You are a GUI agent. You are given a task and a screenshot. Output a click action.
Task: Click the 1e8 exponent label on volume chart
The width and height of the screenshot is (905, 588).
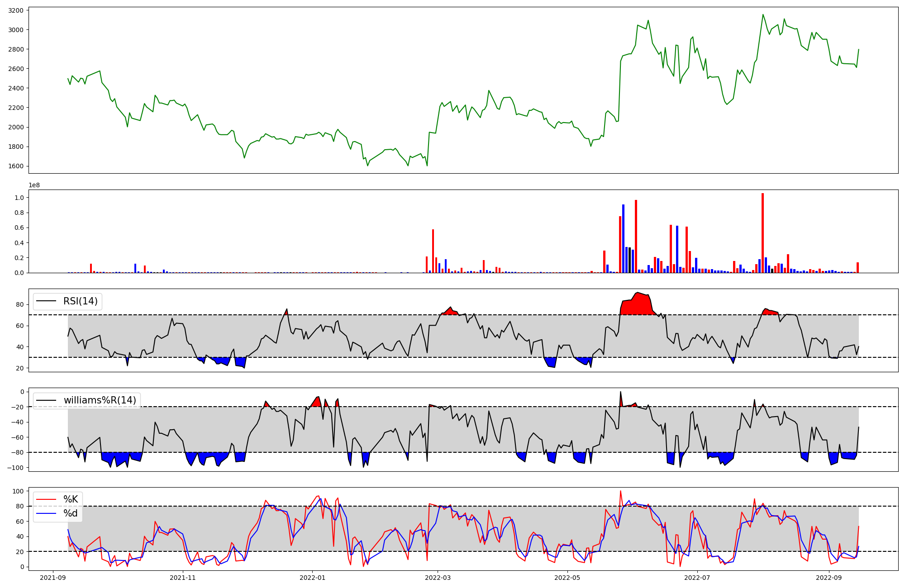tap(34, 185)
